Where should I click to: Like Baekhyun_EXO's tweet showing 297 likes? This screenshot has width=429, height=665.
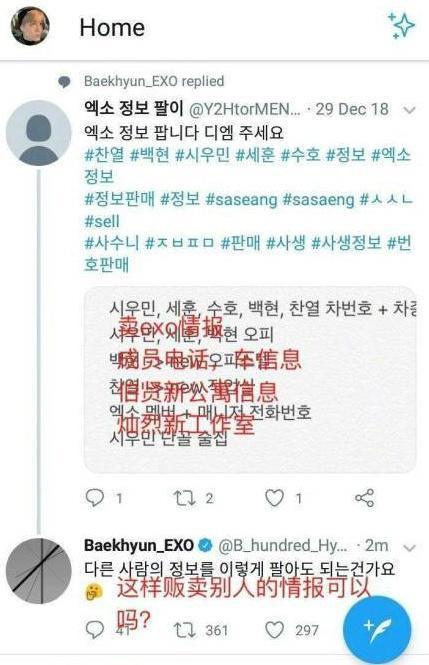coord(274,630)
